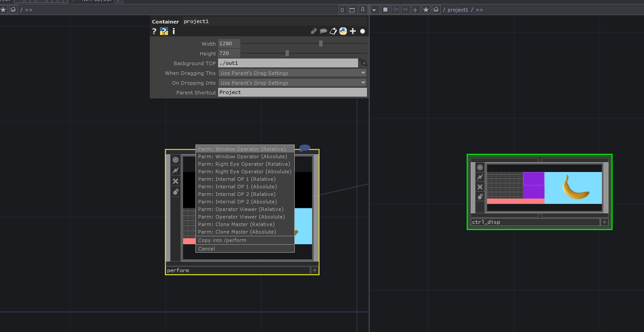Toggle the viewer active flag on perform node
The width and height of the screenshot is (644, 332).
click(x=175, y=160)
